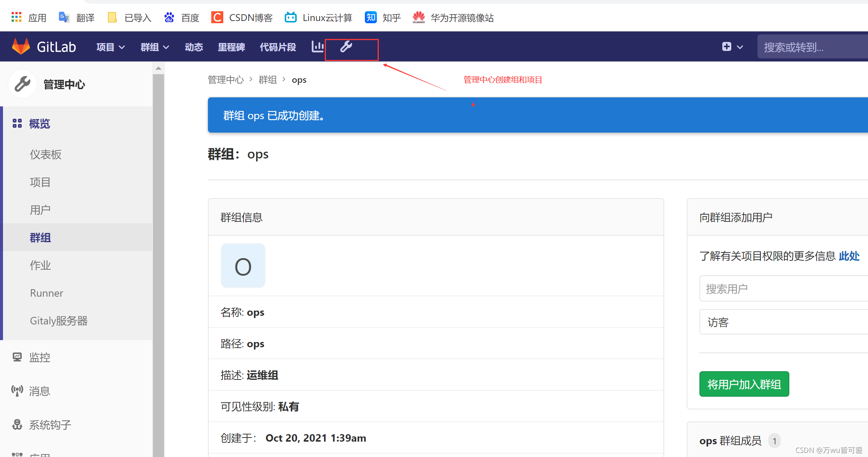This screenshot has height=457, width=868.
Task: Click the 系统钩子 hook icon
Action: point(17,424)
